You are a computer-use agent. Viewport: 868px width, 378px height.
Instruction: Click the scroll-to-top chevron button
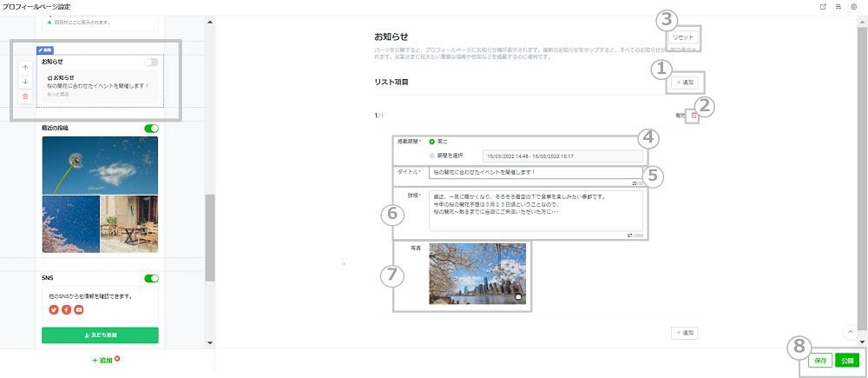pos(848,331)
